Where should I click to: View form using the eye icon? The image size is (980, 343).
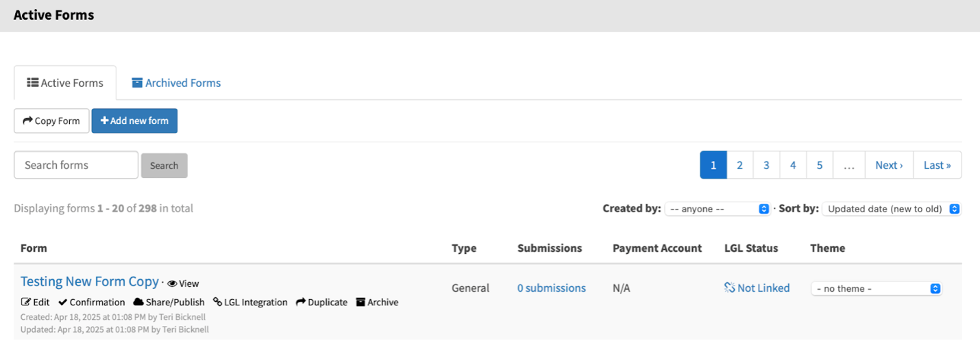[x=172, y=283]
